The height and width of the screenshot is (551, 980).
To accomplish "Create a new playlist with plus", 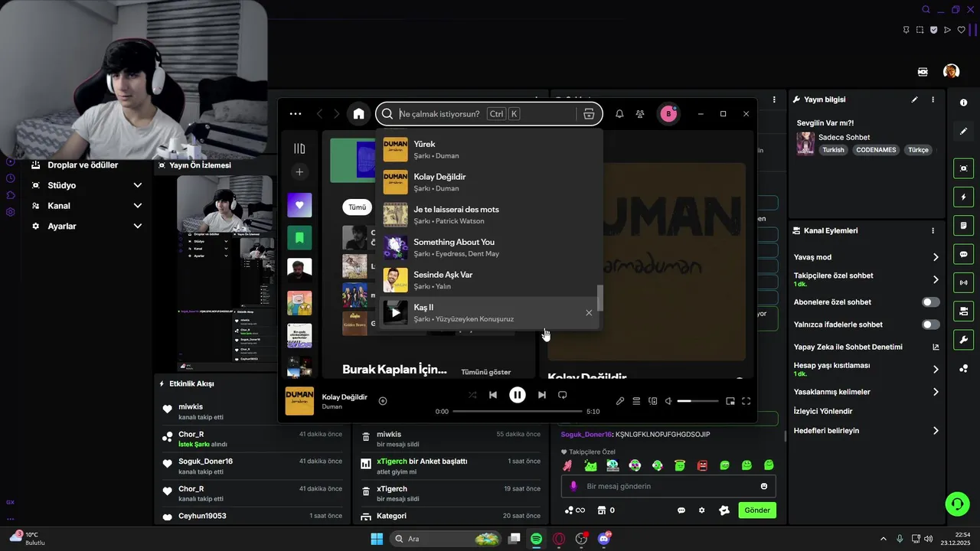I will (x=299, y=172).
